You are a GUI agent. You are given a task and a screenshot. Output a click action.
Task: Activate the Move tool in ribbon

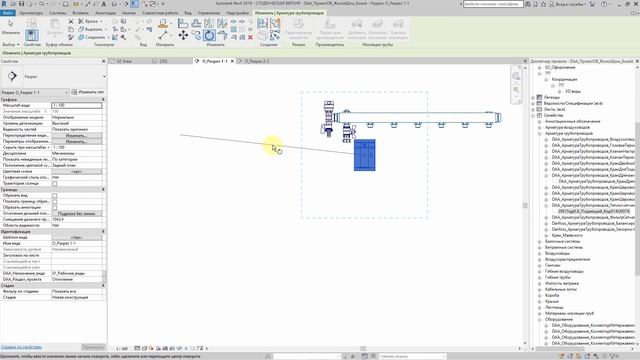click(183, 36)
